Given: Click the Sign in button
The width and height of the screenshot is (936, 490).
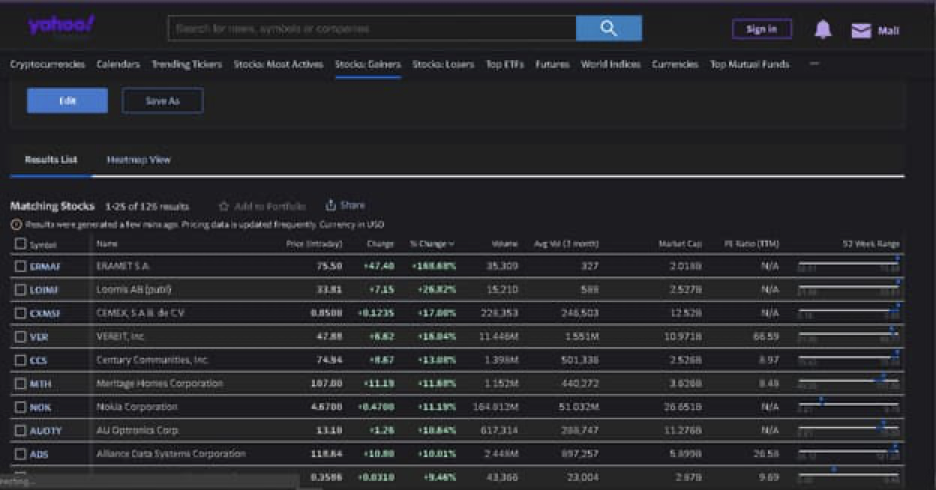Looking at the screenshot, I should click(x=762, y=29).
